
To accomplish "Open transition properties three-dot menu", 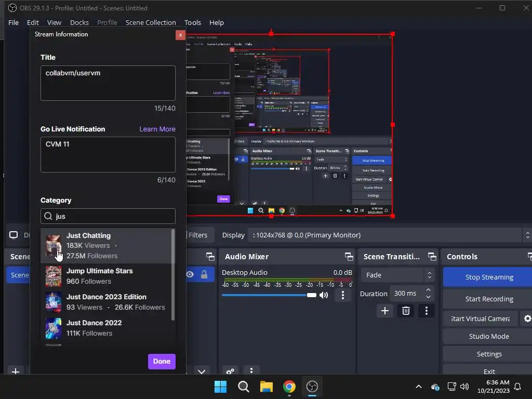I will tap(427, 311).
